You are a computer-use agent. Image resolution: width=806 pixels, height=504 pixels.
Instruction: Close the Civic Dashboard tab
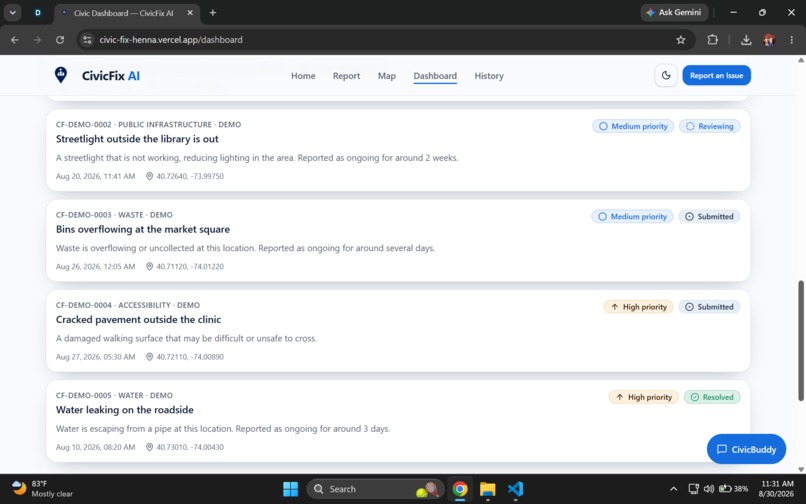click(x=190, y=13)
